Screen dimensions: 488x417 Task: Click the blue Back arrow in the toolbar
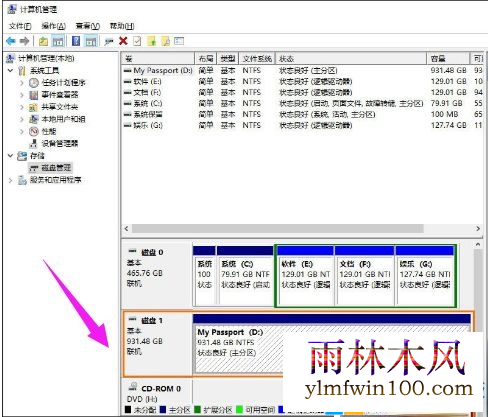click(11, 41)
